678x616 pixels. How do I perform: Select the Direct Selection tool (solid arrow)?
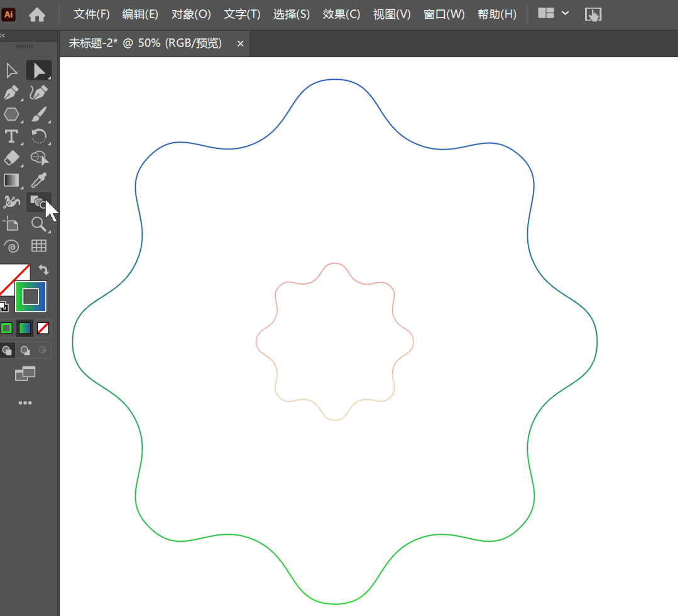(x=39, y=70)
